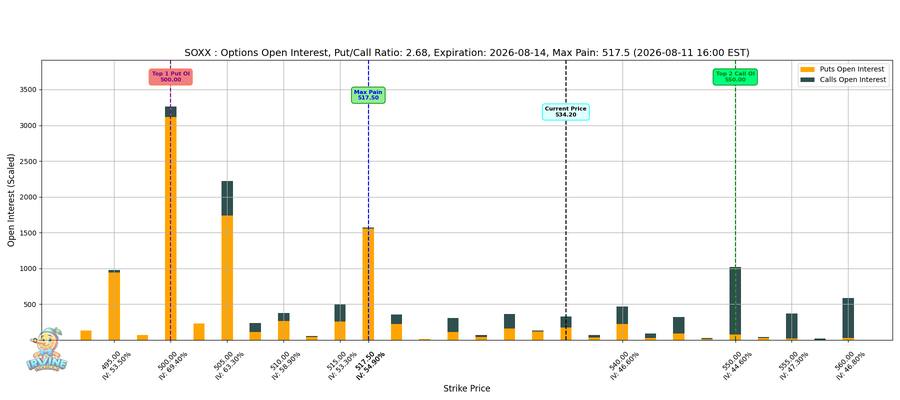Click the 1000 y-axis tick label
Viewport: 900px width, 400px height.
point(28,269)
